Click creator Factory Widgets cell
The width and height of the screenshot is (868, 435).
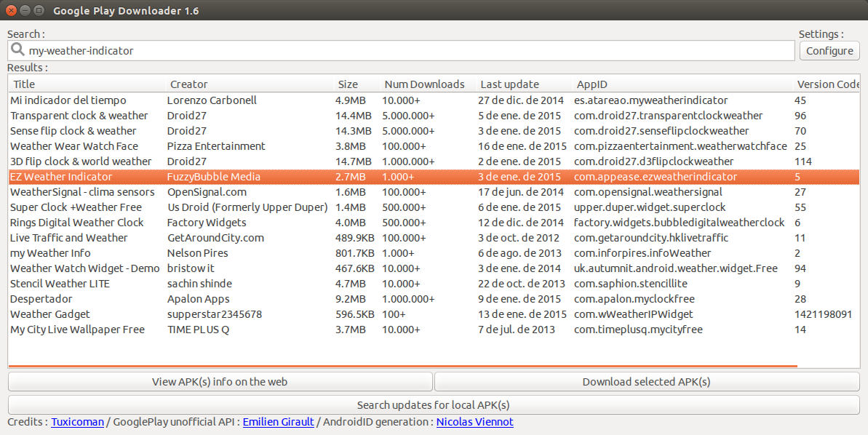(207, 223)
